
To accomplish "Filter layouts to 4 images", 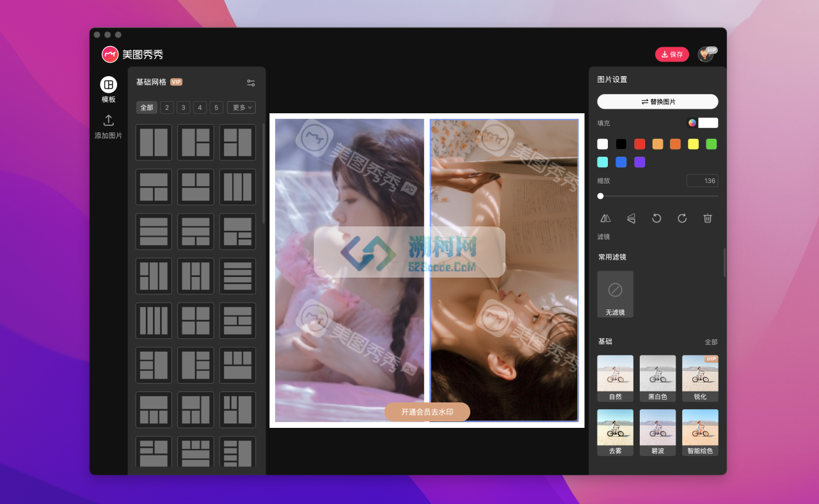I will click(200, 107).
